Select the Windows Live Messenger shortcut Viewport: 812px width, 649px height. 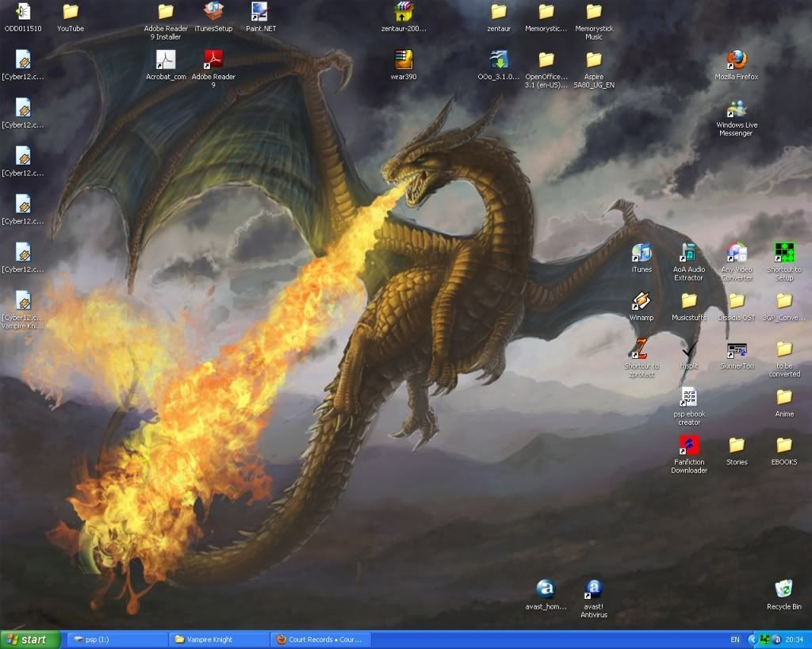737,108
